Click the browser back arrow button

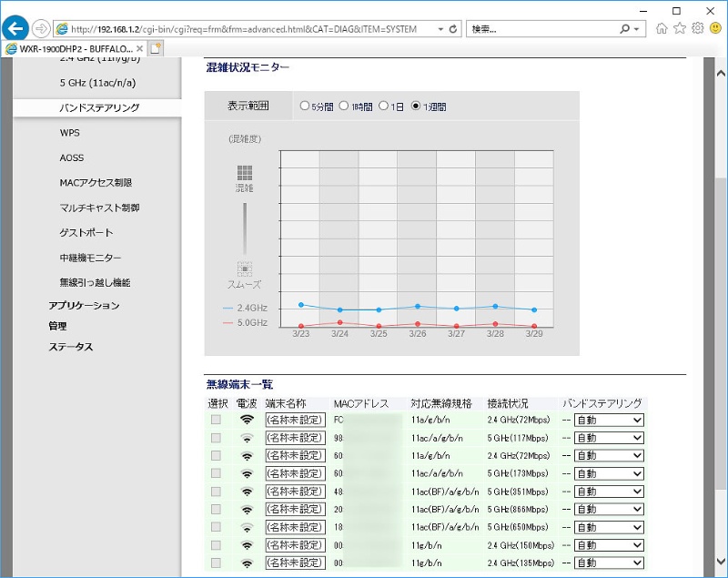pyautogui.click(x=16, y=27)
